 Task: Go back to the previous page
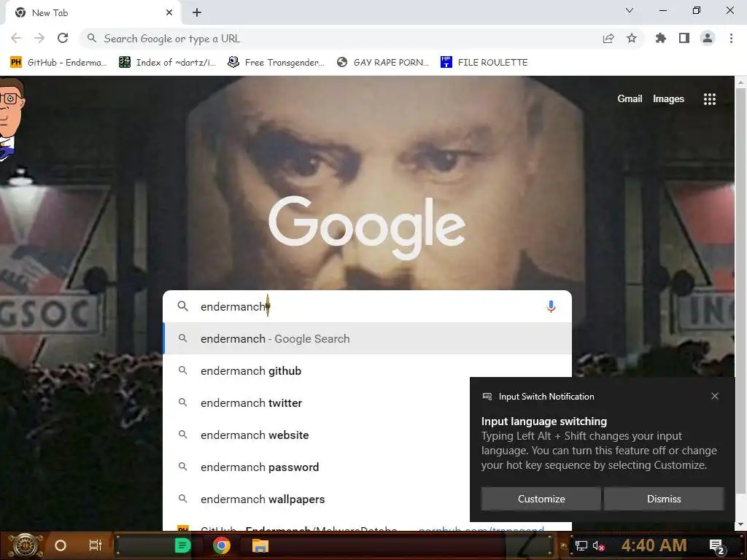click(x=16, y=38)
